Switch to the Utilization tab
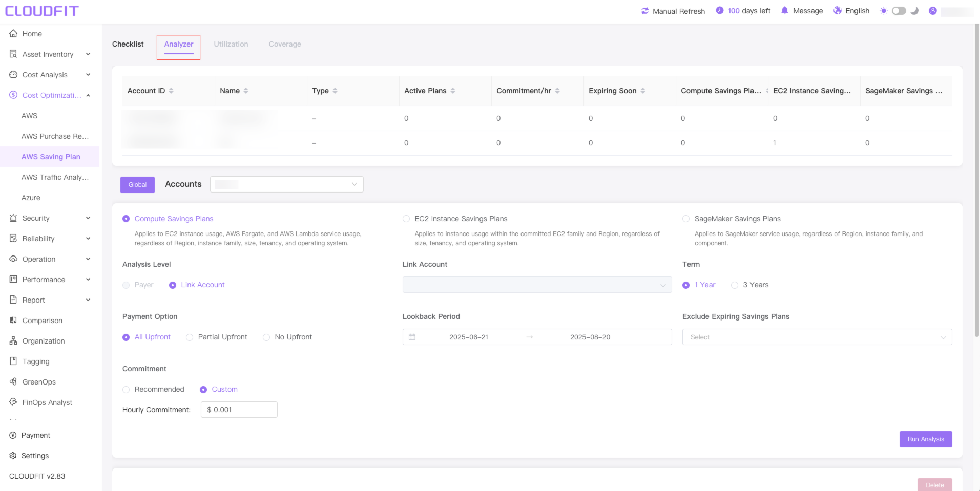980x491 pixels. pyautogui.click(x=231, y=44)
